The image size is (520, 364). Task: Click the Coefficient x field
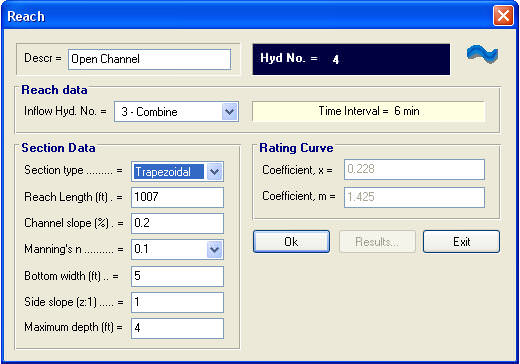tap(414, 169)
